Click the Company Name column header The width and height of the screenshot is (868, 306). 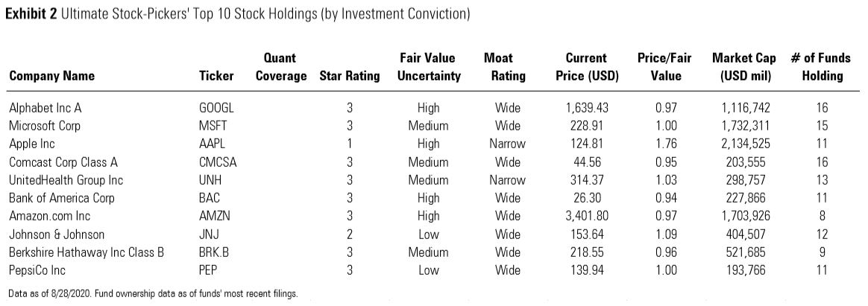coord(51,76)
